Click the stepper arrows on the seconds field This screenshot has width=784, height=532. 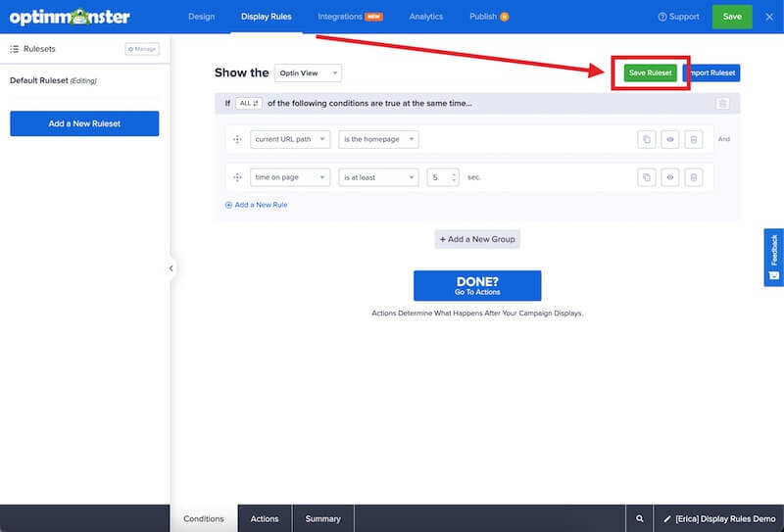[x=454, y=177]
